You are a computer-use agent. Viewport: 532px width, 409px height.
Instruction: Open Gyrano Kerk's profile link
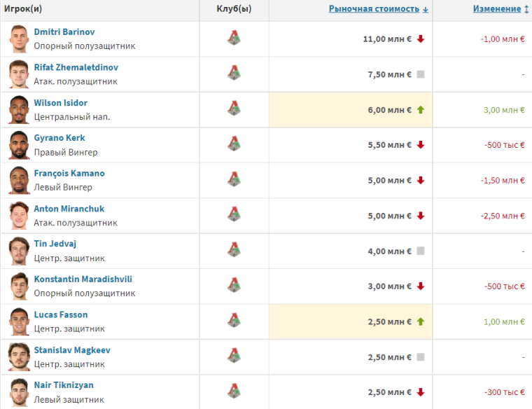click(x=59, y=138)
